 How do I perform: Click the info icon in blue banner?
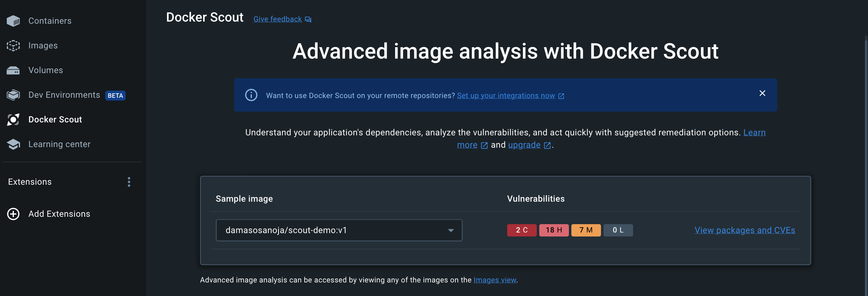(251, 95)
